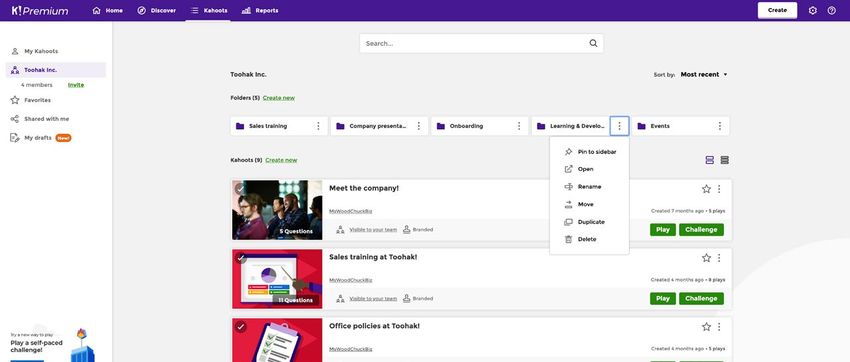Go to the Discover tab
The image size is (850, 362).
157,10
